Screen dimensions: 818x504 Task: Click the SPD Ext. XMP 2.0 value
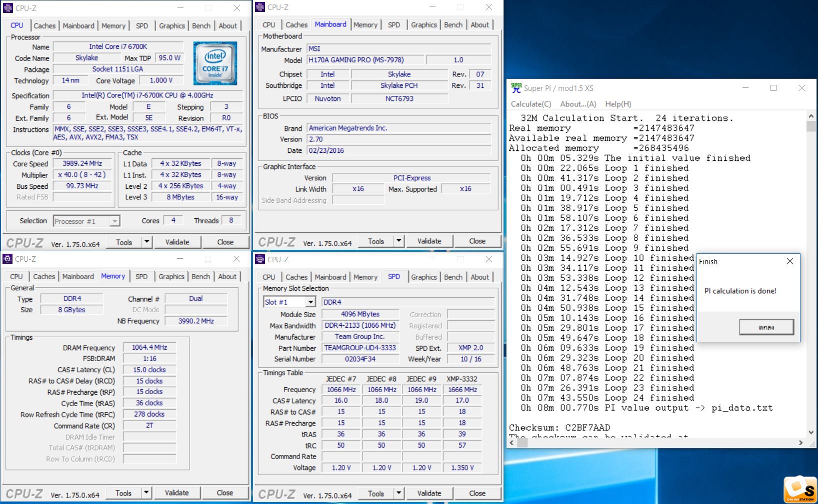pyautogui.click(x=471, y=348)
